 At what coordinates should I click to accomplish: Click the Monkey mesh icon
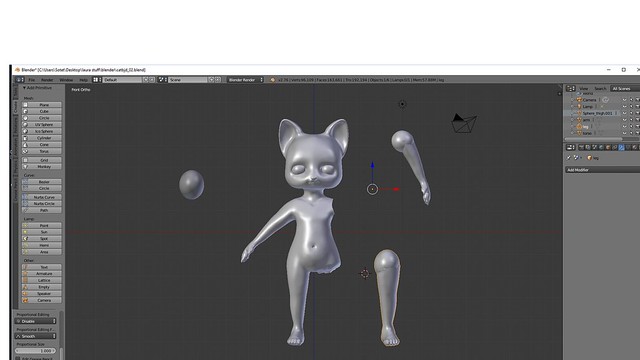coord(25,167)
